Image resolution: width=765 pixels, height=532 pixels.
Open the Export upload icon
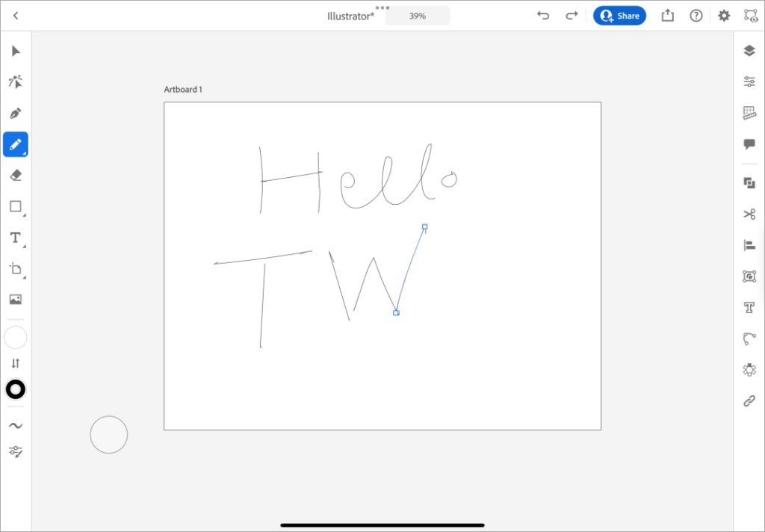tap(667, 16)
